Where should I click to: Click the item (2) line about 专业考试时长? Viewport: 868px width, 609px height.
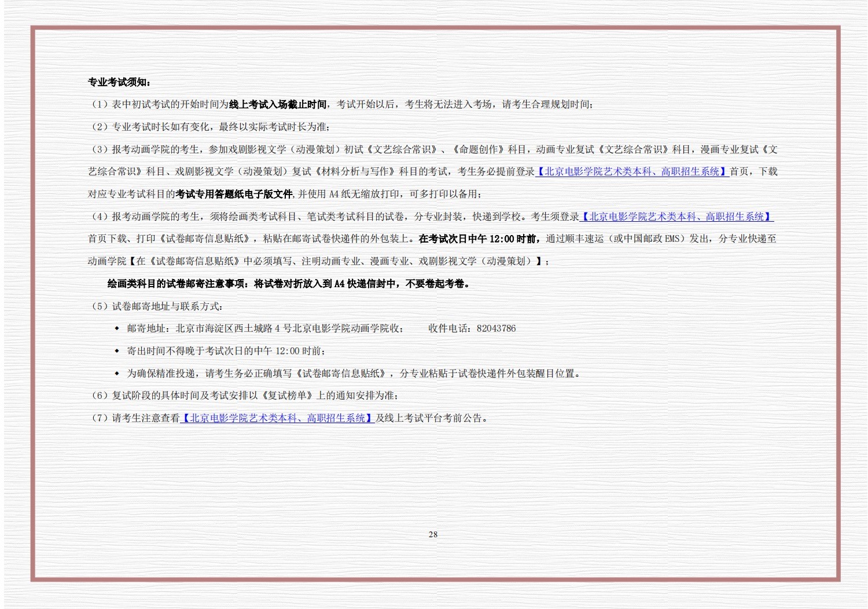pyautogui.click(x=211, y=127)
